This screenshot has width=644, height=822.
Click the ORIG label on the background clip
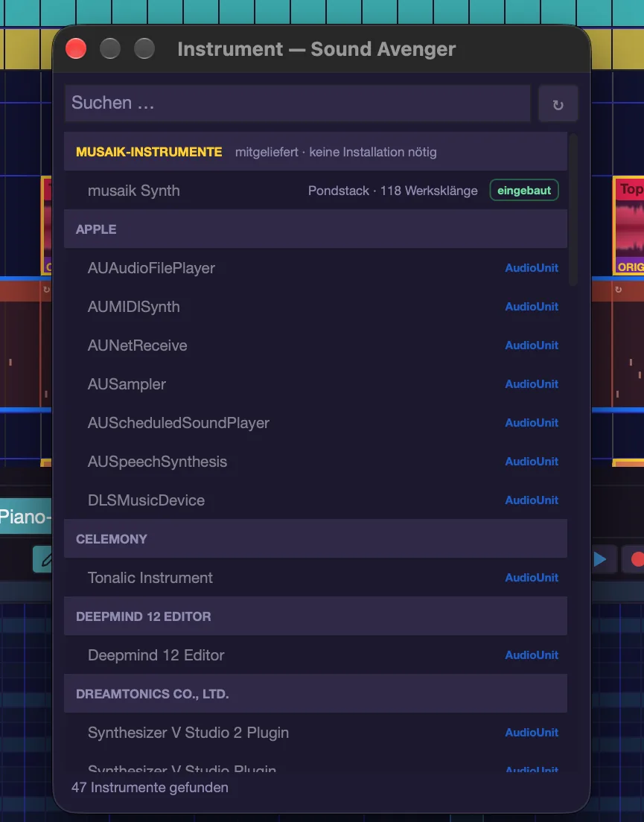[x=631, y=267]
